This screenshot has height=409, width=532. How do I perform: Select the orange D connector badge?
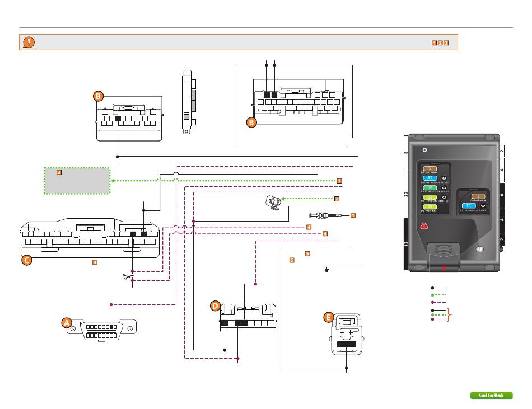215,306
